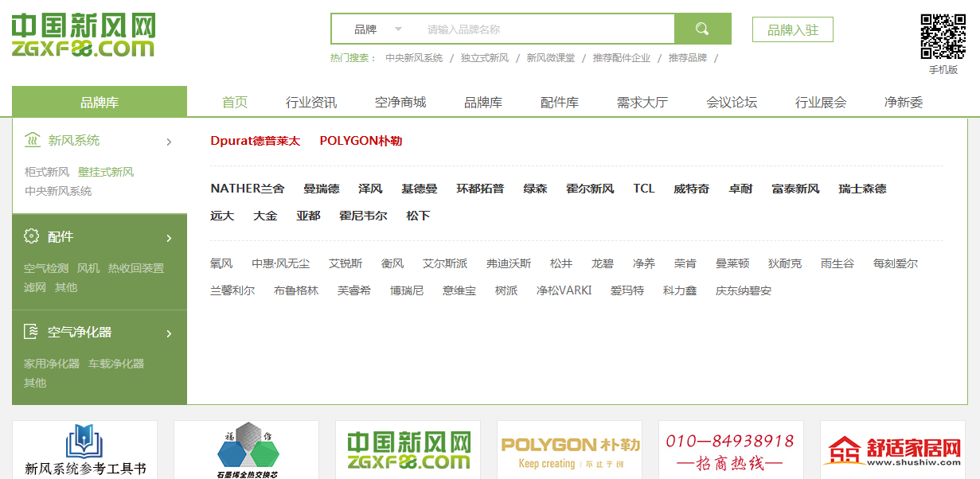
Task: Click the magnifier search button
Action: click(702, 29)
